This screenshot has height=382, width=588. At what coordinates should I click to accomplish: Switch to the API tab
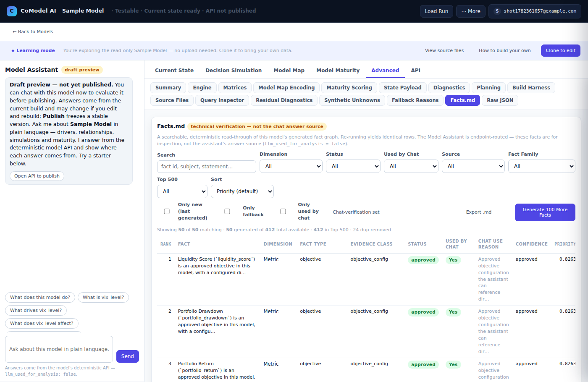[416, 71]
